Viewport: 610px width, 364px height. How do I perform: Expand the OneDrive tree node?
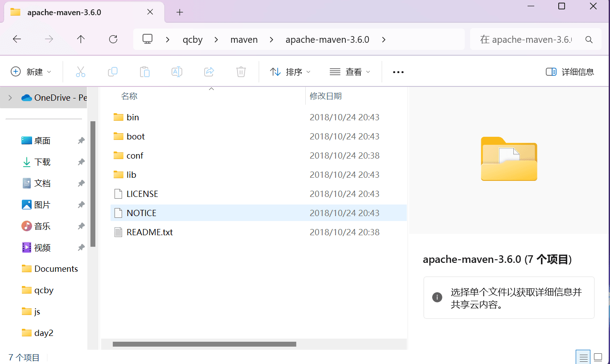point(10,98)
